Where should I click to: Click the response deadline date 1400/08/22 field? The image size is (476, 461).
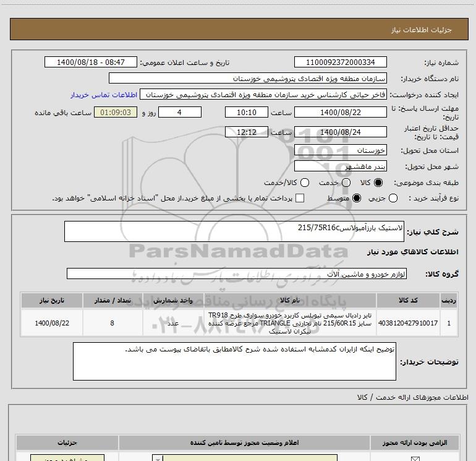340,112
